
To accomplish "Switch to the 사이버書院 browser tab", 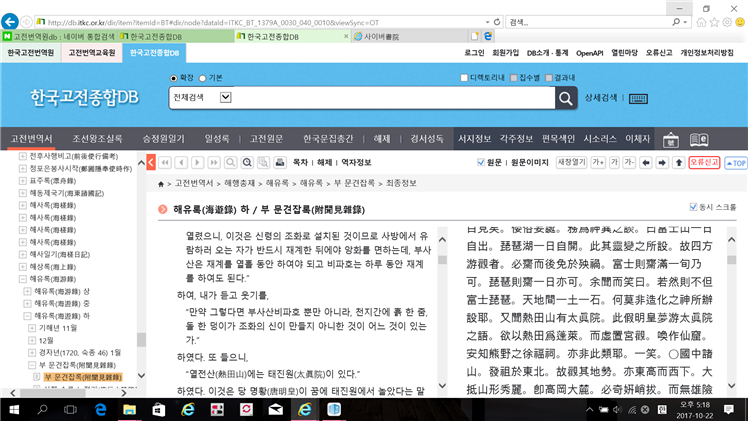I will pos(409,36).
